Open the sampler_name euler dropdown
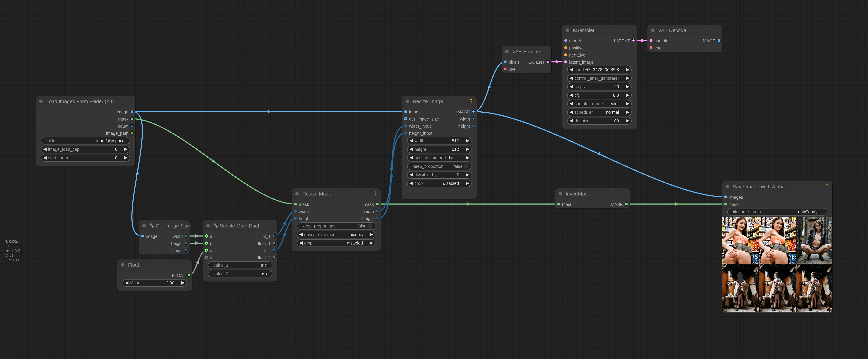Screen dimensions: 868x359 tap(599, 104)
